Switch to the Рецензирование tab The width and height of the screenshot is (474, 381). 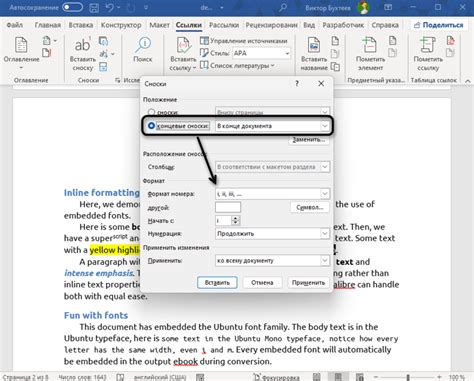(271, 25)
